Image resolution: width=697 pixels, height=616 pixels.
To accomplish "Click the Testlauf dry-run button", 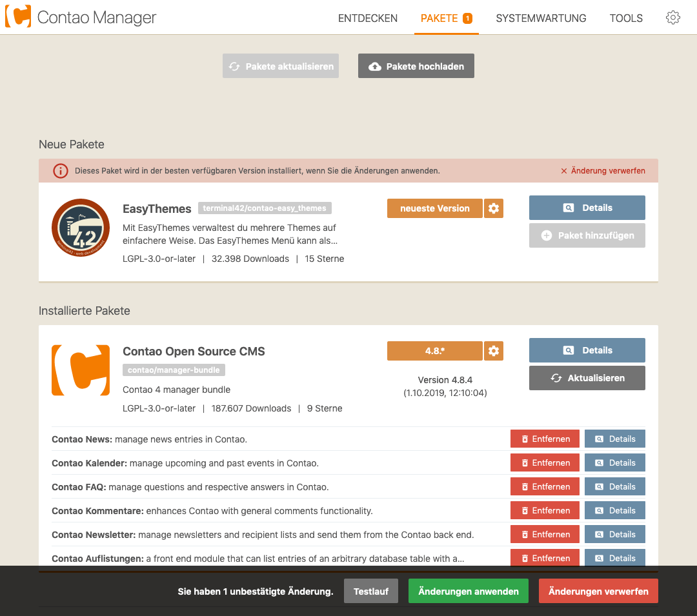I will (370, 591).
